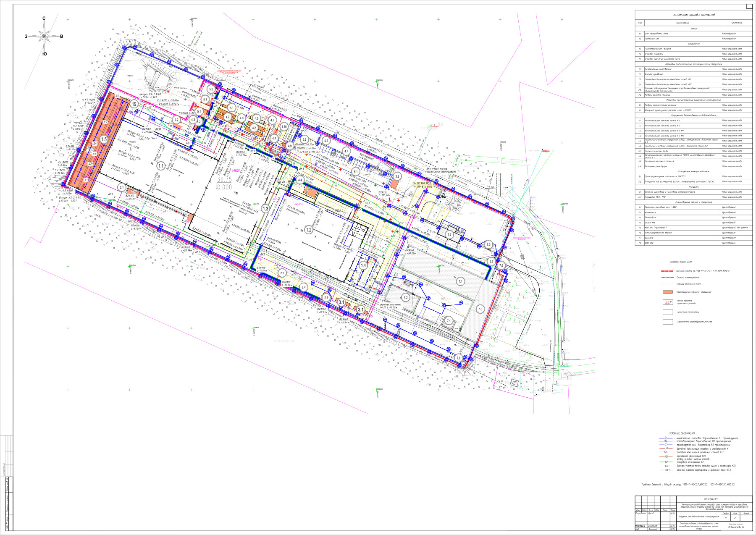Click the red site boundary legend line
The image size is (756, 535).
(x=668, y=271)
